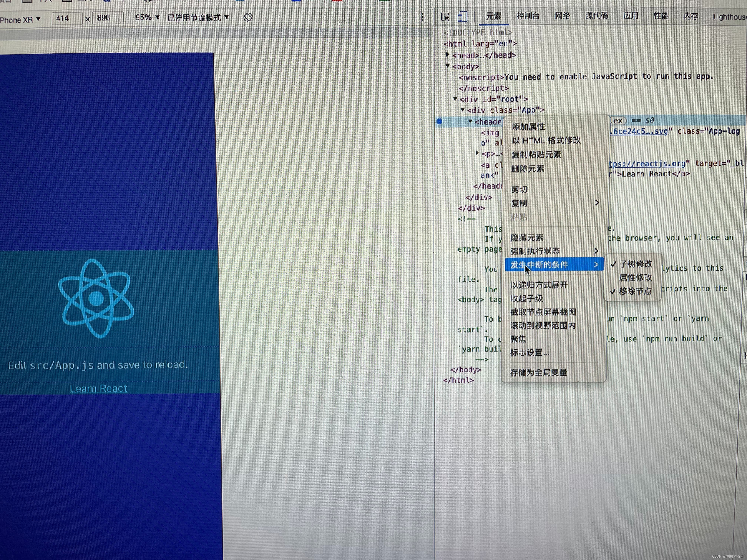
Task: Switch to the 内存 tab
Action: (691, 16)
